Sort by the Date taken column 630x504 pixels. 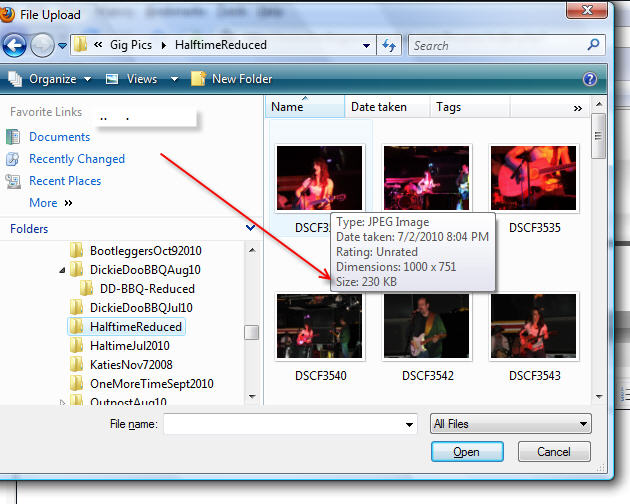[x=387, y=107]
